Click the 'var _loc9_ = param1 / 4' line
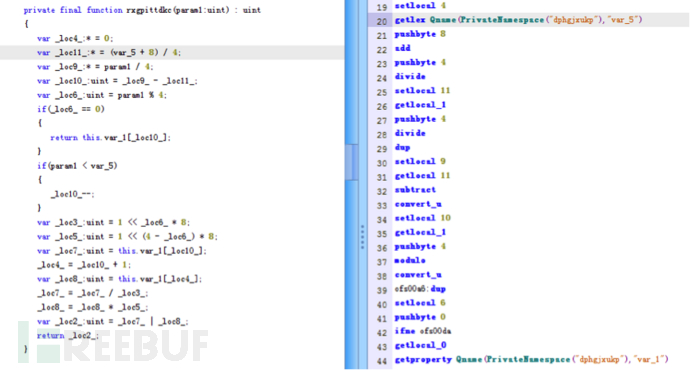Viewport: 690px width, 370px height. point(95,67)
